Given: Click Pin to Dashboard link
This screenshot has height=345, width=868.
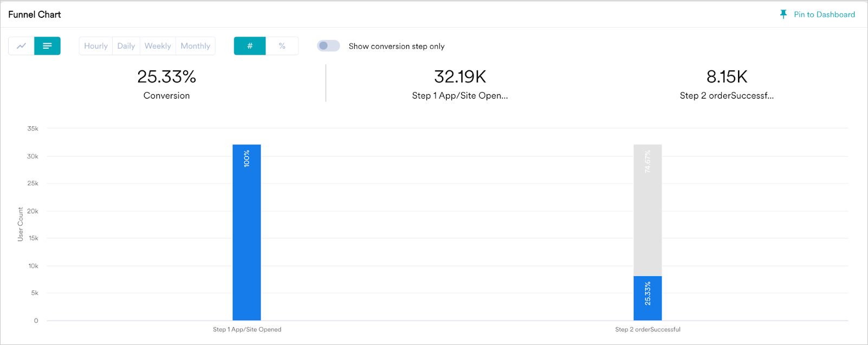Looking at the screenshot, I should [x=824, y=15].
